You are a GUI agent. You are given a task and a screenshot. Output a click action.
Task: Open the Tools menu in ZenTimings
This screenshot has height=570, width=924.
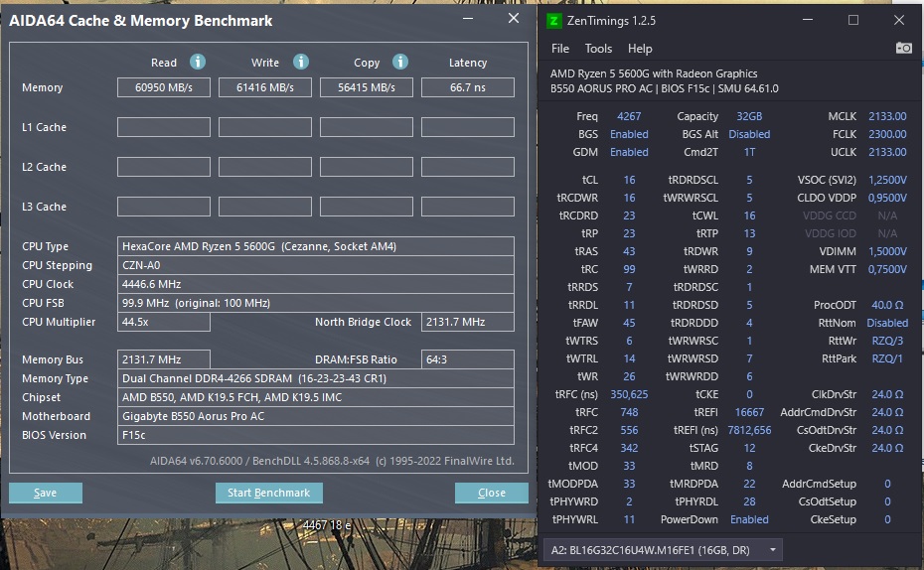[x=598, y=49]
